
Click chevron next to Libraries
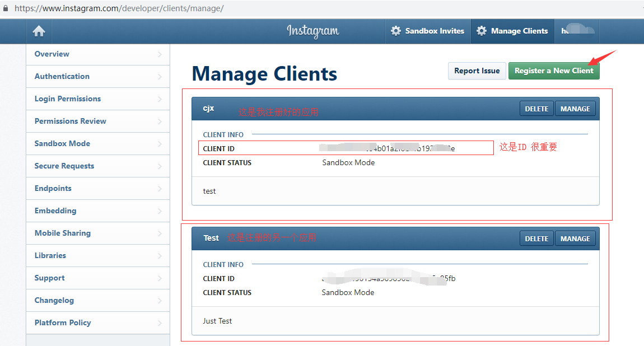[160, 256]
